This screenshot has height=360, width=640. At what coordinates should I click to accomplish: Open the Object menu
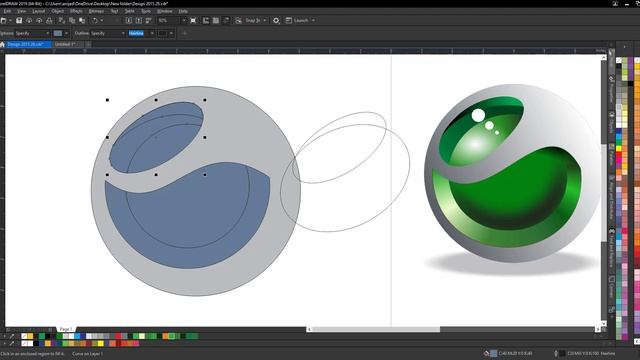click(x=58, y=11)
